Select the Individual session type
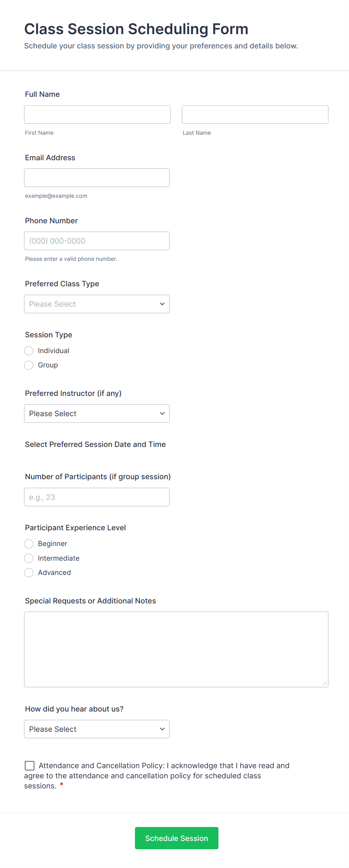 29,351
